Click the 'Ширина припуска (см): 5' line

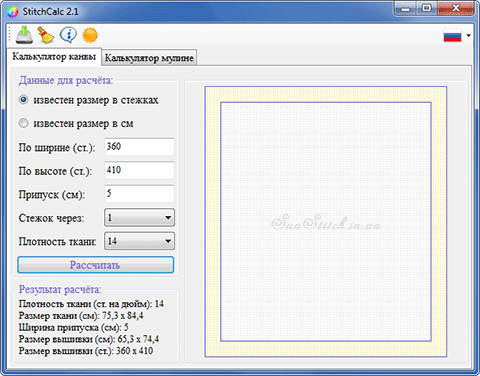tap(73, 327)
